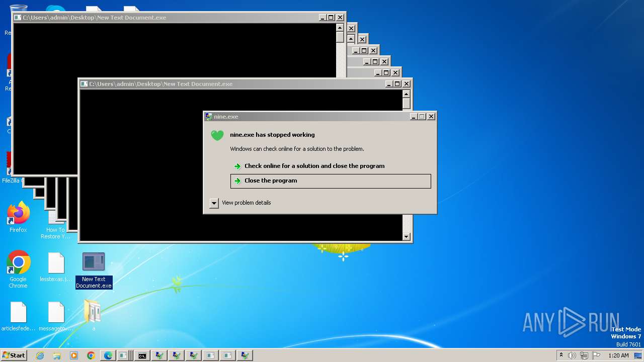Switch to the command prompt taskbar button

point(142,355)
